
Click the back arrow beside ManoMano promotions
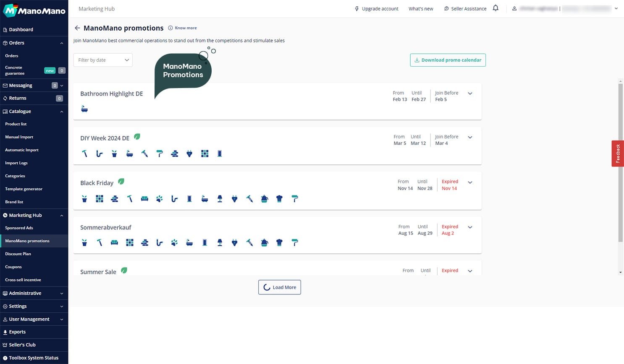click(x=77, y=28)
